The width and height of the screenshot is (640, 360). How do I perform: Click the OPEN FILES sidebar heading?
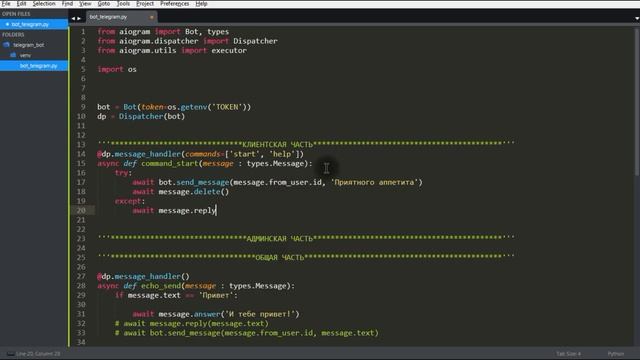click(x=16, y=14)
